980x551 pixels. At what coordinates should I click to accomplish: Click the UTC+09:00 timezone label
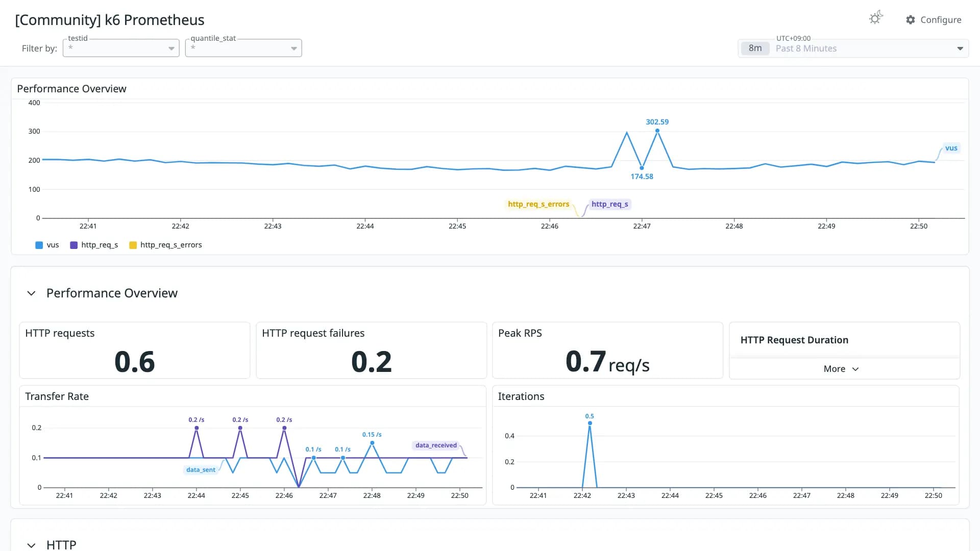coord(793,38)
